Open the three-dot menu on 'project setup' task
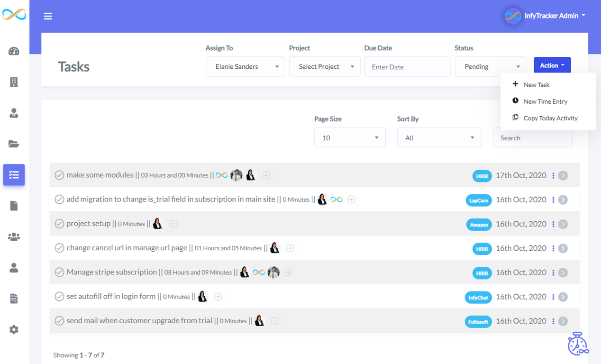This screenshot has width=601, height=364. 553,224
